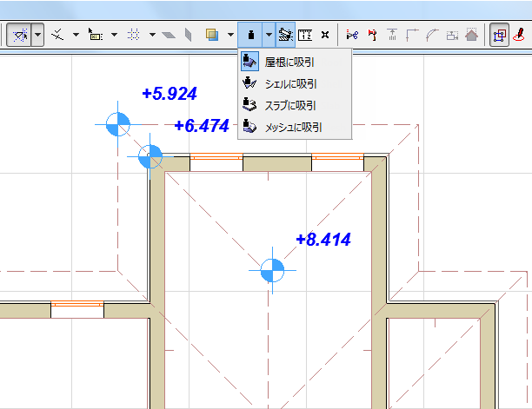Open dropdown beside quick selection button
532x409 pixels.
37,35
